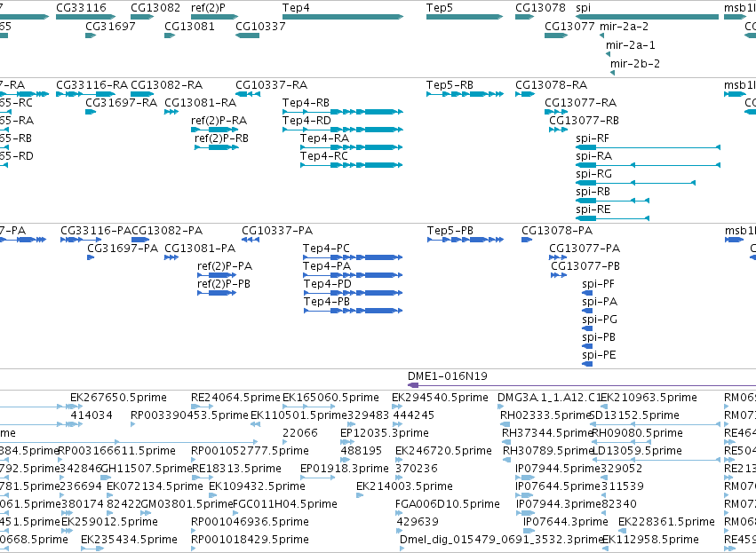Select the CG13081-RA transcript label
The width and height of the screenshot is (756, 553).
[x=201, y=103]
